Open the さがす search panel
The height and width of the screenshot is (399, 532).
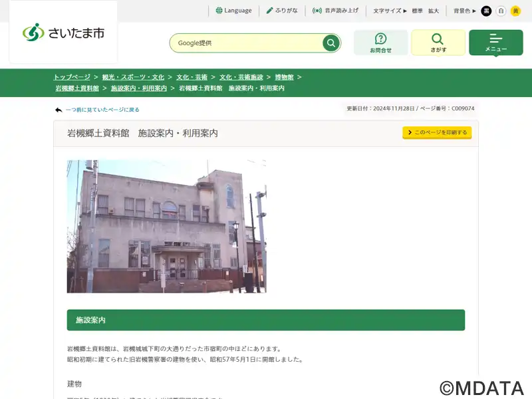click(x=438, y=43)
